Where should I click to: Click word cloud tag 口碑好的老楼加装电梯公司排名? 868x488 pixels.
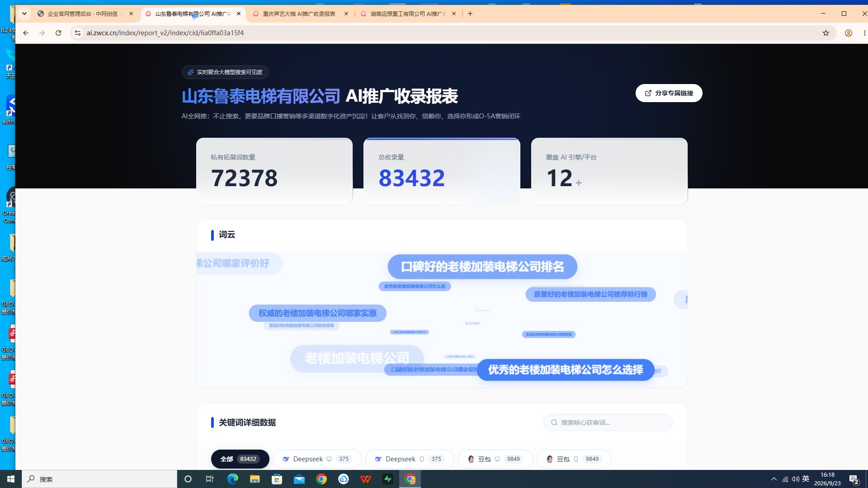coord(482,267)
